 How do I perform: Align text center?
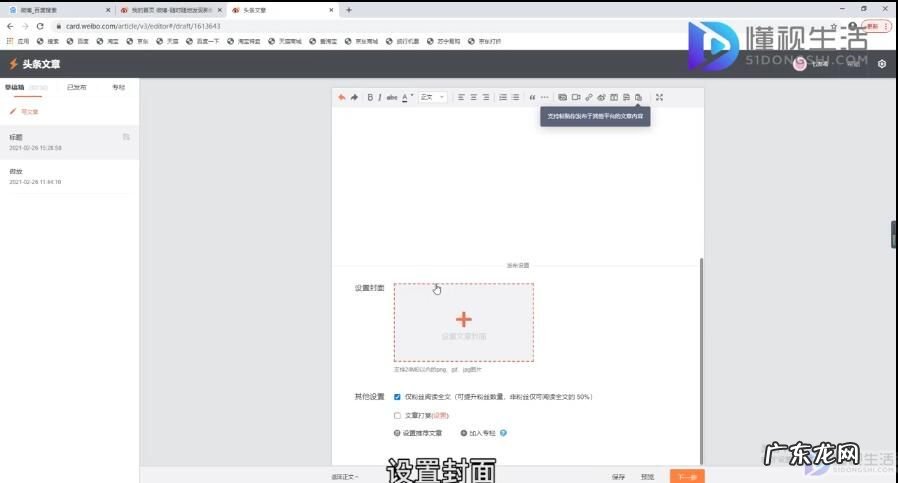[x=474, y=97]
